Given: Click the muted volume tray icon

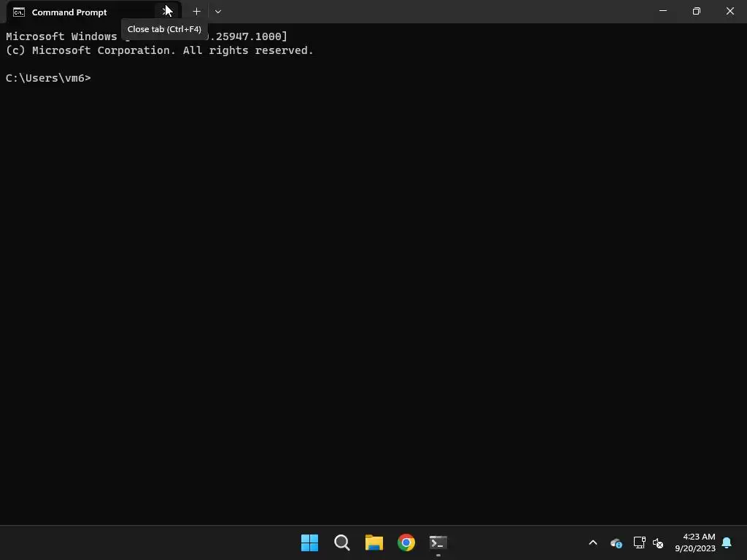Looking at the screenshot, I should (658, 542).
